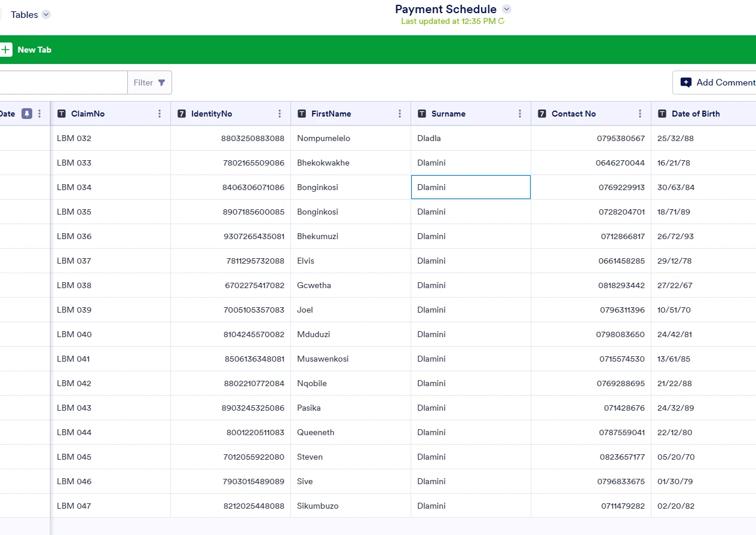Click the number type icon beside Contact No

tap(542, 114)
